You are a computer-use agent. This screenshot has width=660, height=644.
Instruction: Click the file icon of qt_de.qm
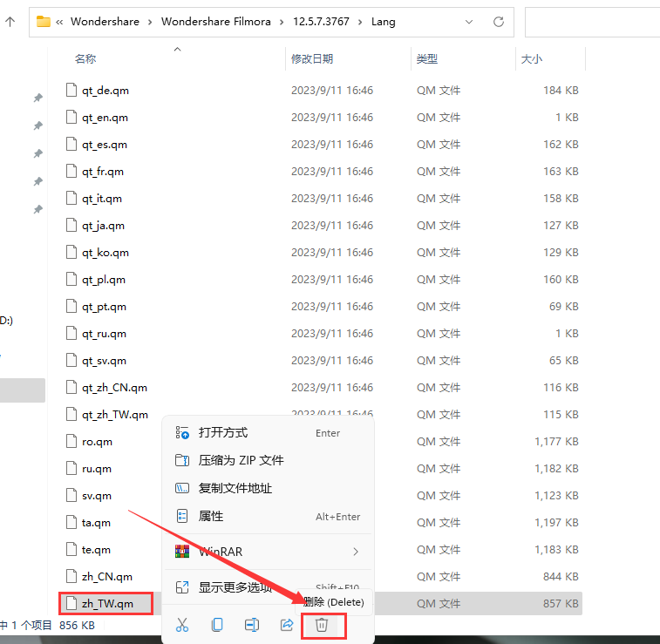click(x=71, y=90)
